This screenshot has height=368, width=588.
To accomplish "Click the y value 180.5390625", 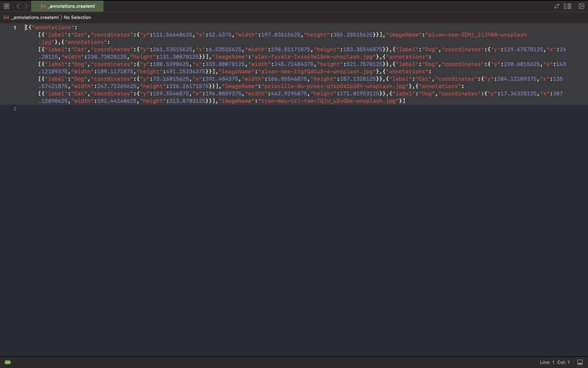I will point(171,64).
